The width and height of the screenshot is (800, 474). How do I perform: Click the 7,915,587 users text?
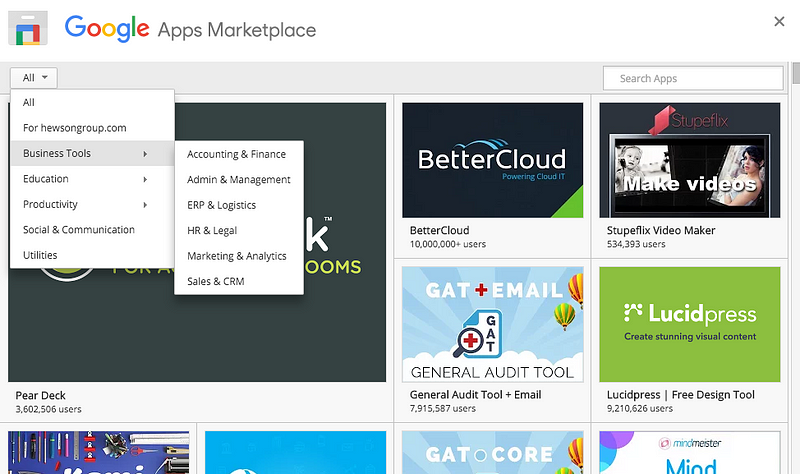coord(442,409)
